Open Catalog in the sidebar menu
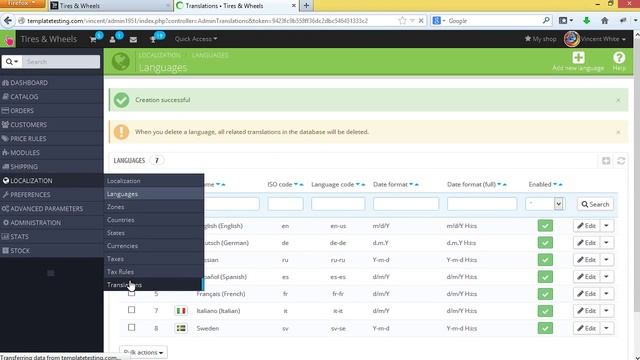The image size is (640, 360). point(51,97)
